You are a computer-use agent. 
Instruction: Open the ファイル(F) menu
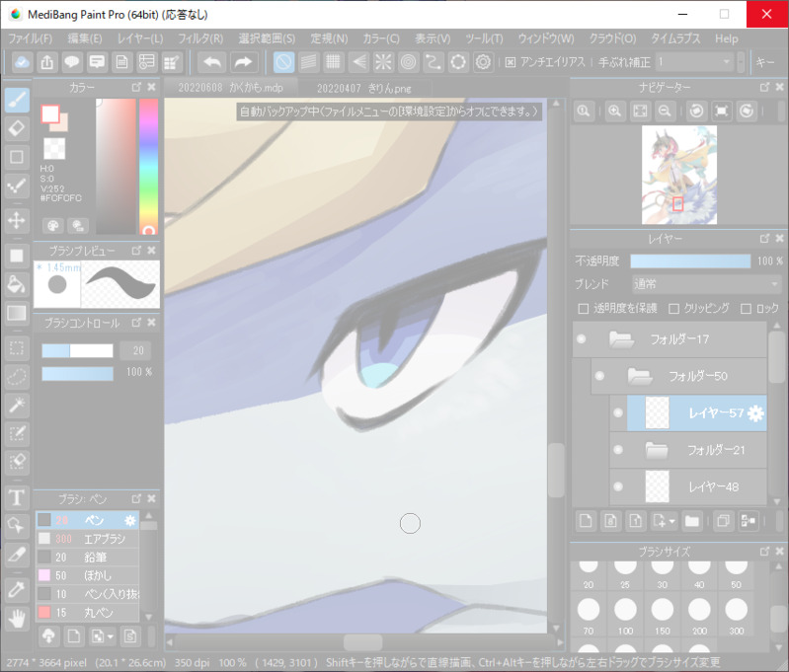click(31, 38)
